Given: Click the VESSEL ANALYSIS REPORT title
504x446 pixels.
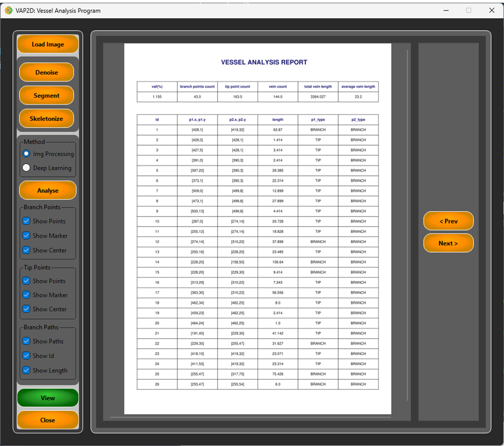Looking at the screenshot, I should tap(264, 62).
